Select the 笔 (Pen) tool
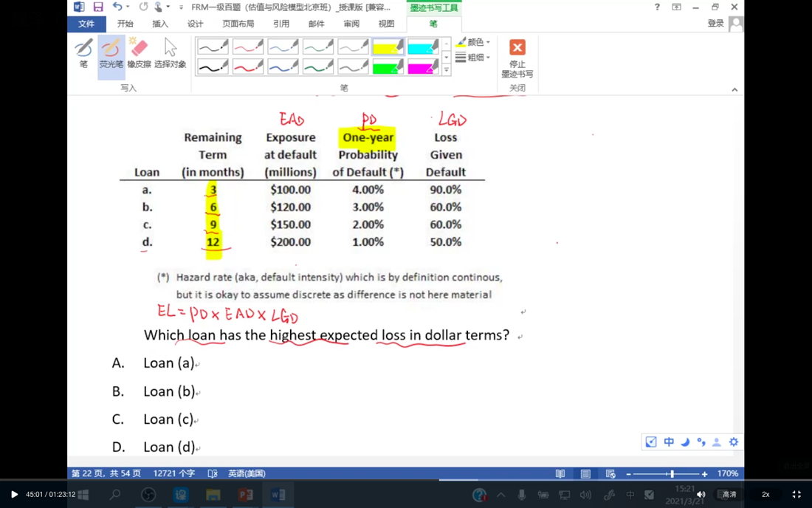 pos(83,54)
